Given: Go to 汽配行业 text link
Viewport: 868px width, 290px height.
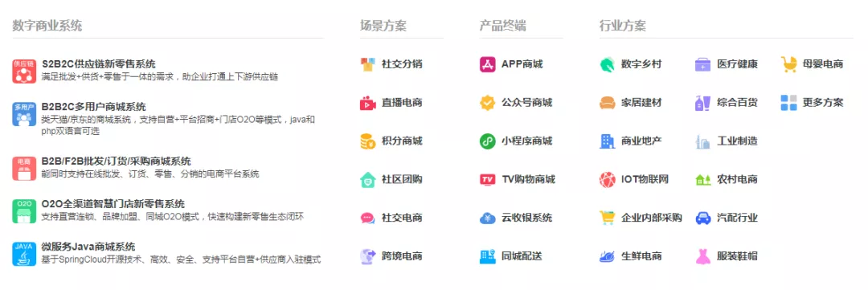Looking at the screenshot, I should 737,218.
